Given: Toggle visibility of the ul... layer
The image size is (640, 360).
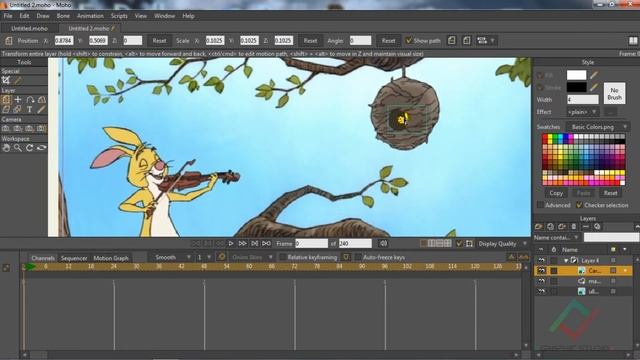Looking at the screenshot, I should tap(541, 291).
